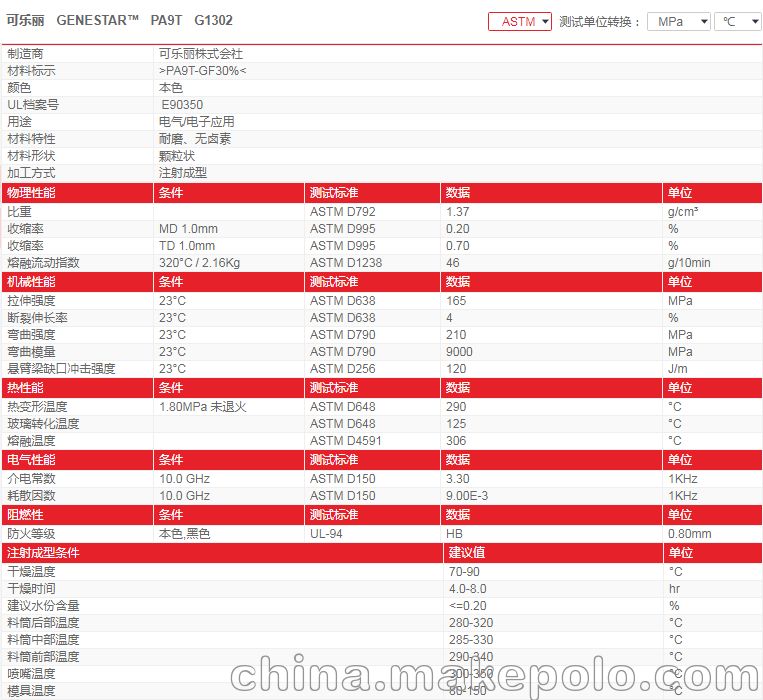Click the '玻璃转化温度' row label
The height and width of the screenshot is (700, 763).
click(43, 424)
